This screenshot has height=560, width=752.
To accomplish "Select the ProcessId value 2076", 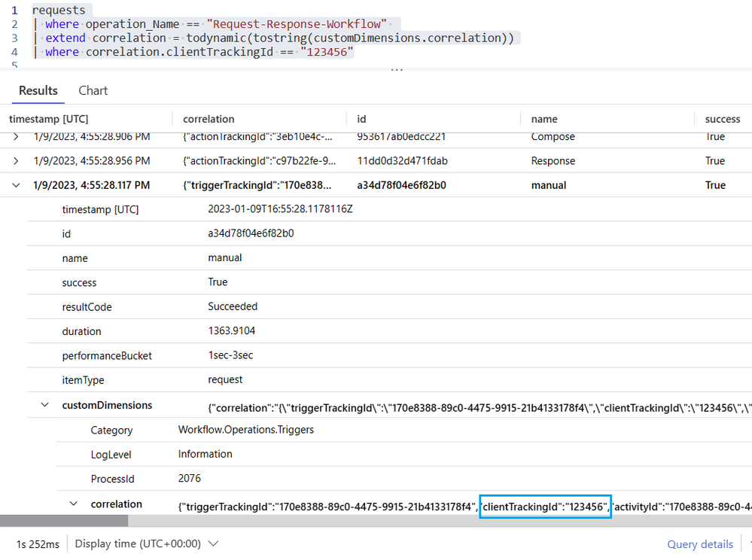I will (x=190, y=479).
